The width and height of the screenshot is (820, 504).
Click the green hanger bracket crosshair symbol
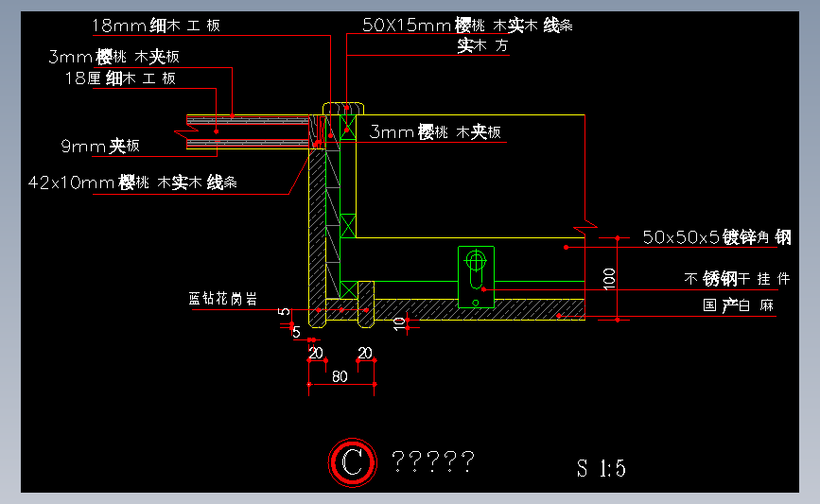(476, 260)
